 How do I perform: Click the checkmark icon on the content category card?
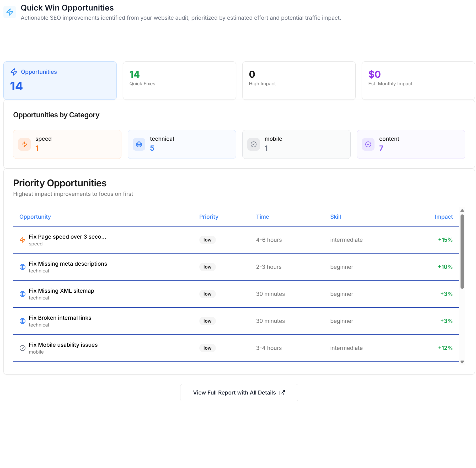pos(368,144)
